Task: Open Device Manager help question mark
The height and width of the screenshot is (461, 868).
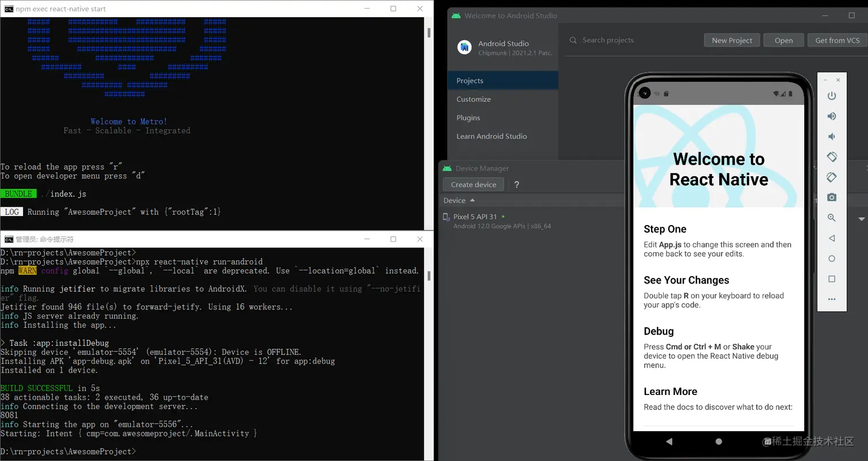Action: 517,185
